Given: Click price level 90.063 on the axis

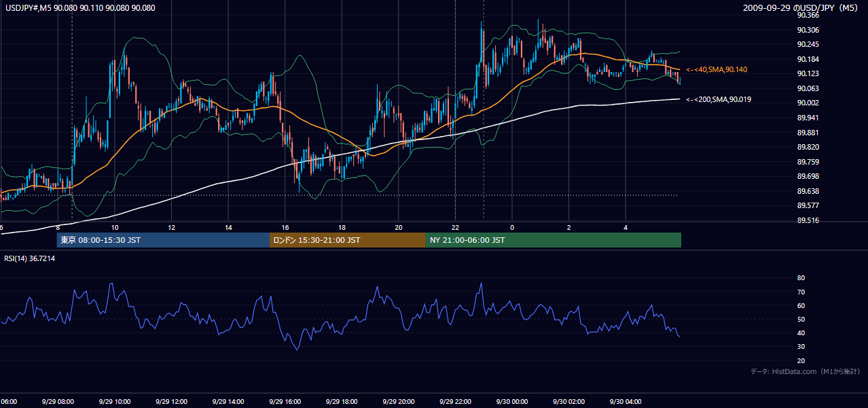Looking at the screenshot, I should [x=808, y=88].
